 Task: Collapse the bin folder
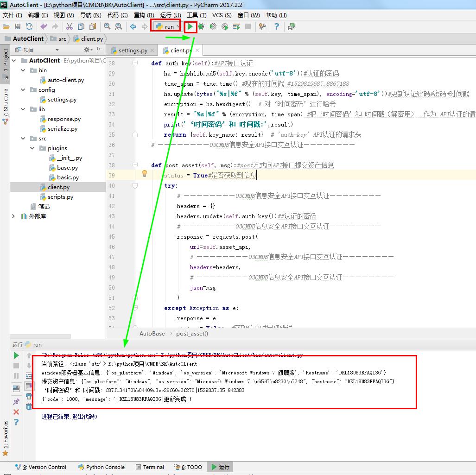click(x=23, y=70)
